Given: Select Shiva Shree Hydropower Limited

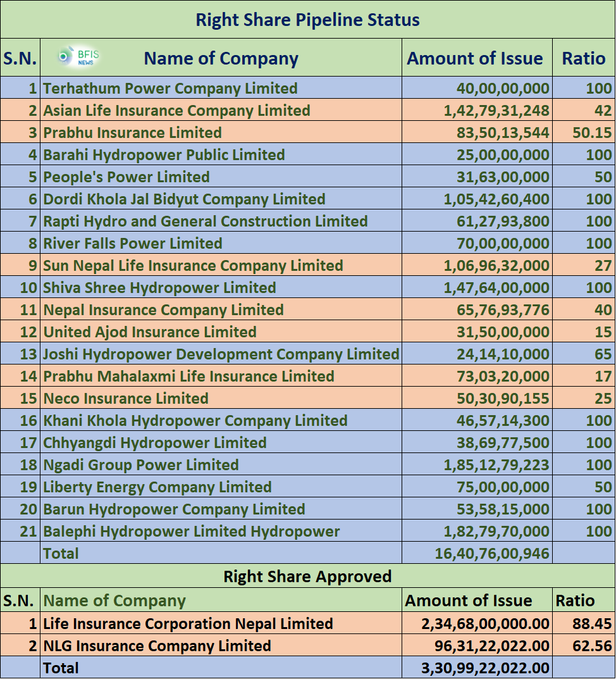Looking at the screenshot, I should [159, 287].
